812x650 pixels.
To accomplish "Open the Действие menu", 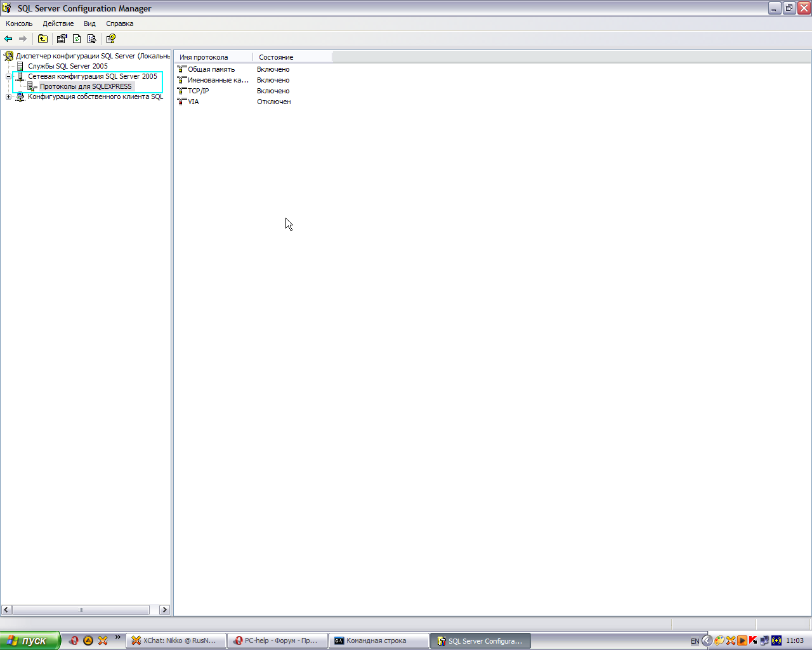I will coord(58,23).
